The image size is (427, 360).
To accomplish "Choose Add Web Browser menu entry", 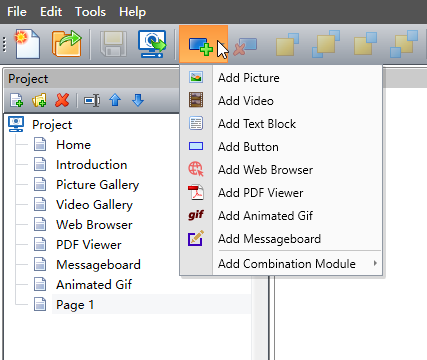I will pos(281,170).
